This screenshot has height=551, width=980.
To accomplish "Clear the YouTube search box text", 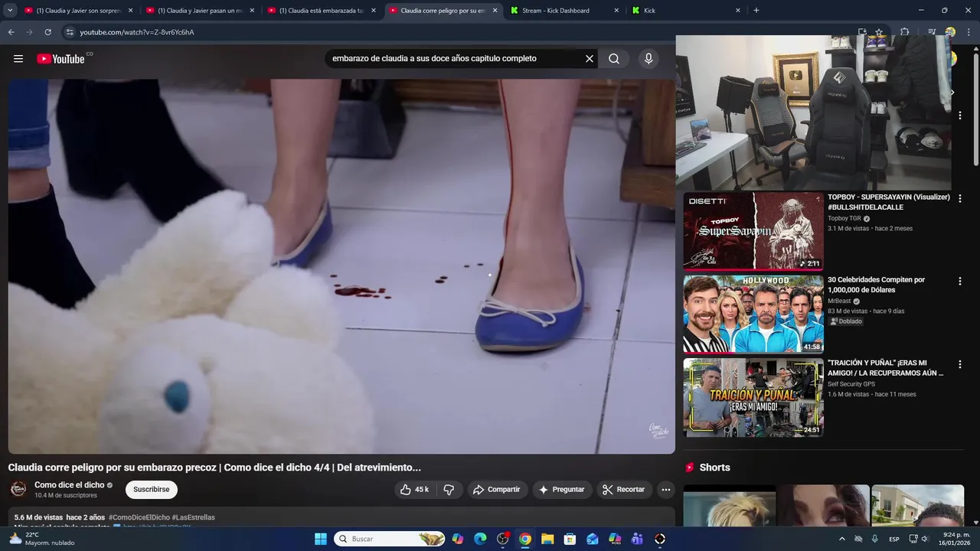I will pyautogui.click(x=590, y=58).
